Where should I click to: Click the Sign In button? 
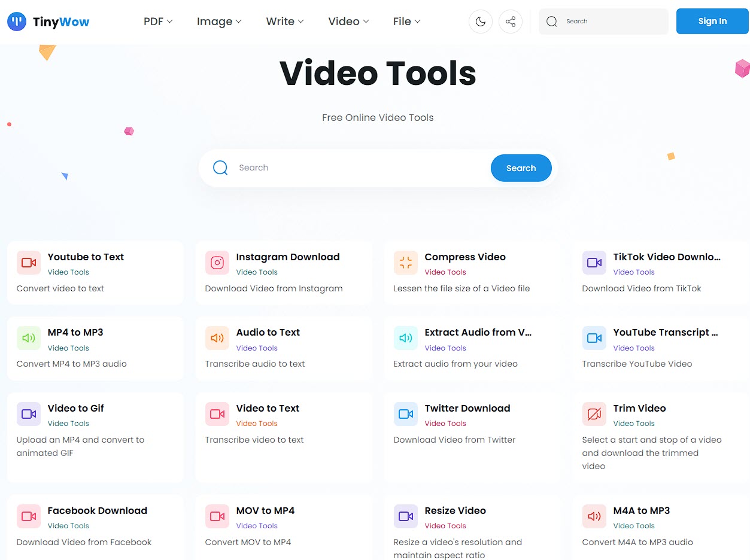tap(712, 22)
